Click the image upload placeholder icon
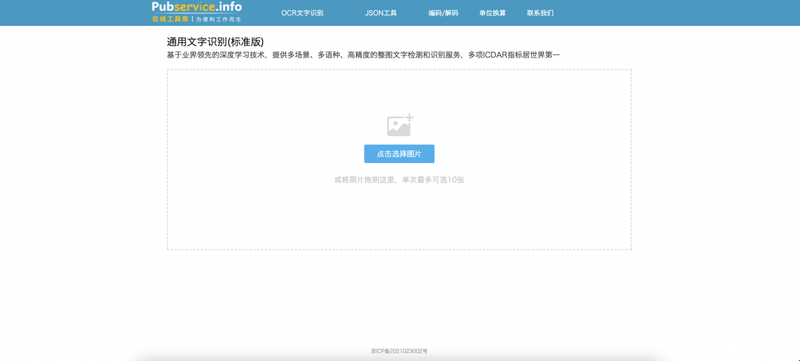800x361 pixels. [x=400, y=125]
